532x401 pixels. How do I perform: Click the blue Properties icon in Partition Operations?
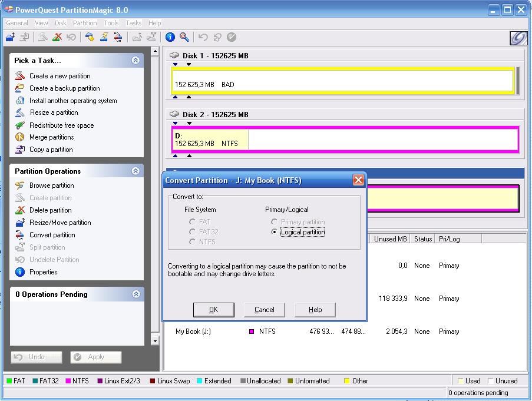[x=20, y=272]
